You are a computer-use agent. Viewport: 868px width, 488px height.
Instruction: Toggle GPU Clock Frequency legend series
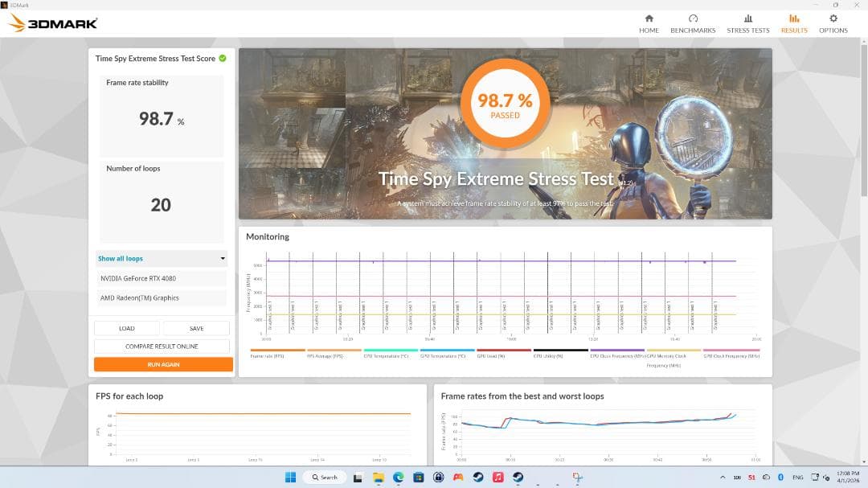[x=731, y=354]
